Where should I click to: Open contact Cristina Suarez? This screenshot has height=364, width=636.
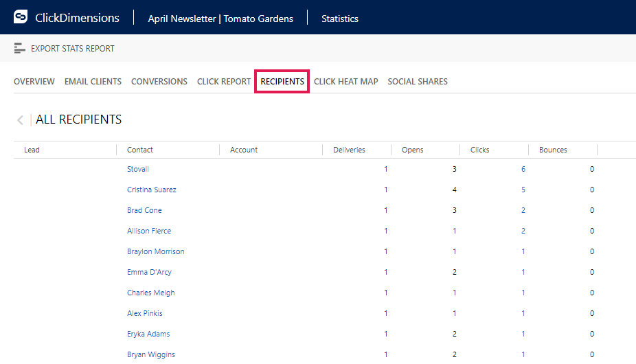(152, 190)
